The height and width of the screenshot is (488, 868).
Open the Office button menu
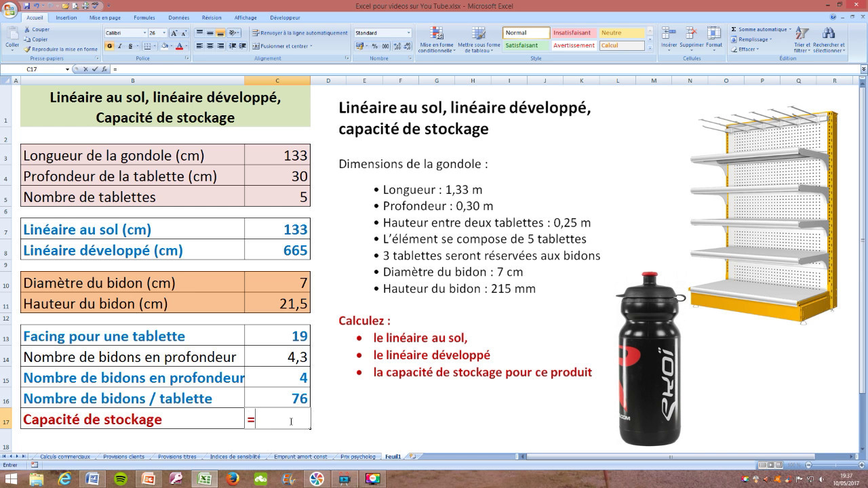(x=9, y=9)
